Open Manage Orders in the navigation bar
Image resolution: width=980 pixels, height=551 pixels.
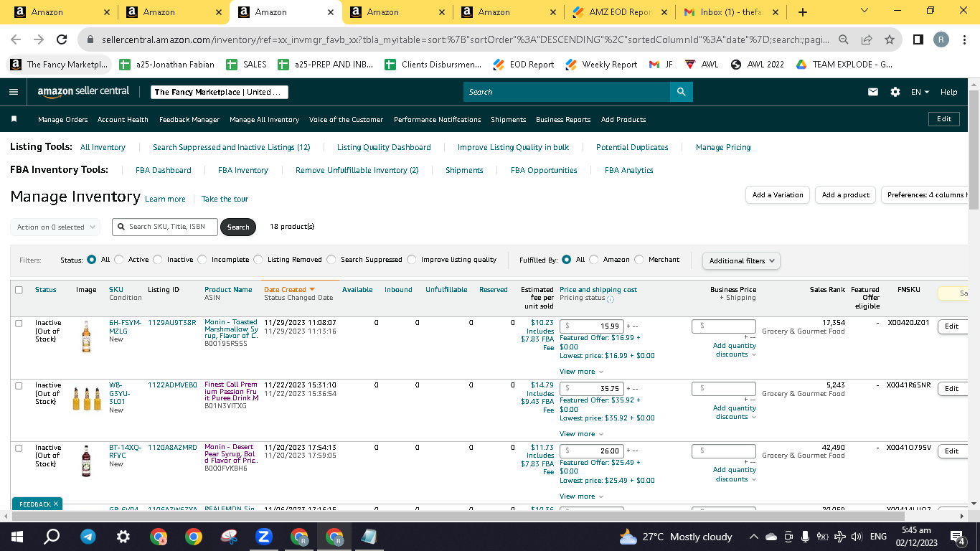[63, 120]
